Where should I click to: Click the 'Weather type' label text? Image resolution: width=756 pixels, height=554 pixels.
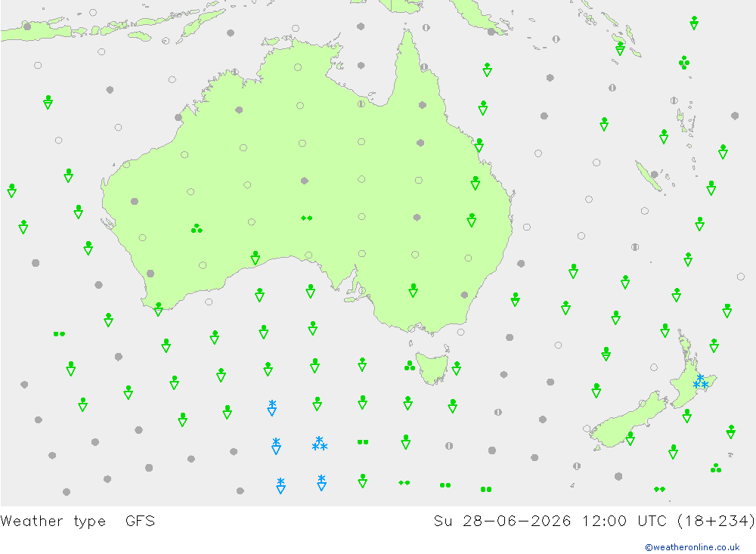tap(53, 522)
